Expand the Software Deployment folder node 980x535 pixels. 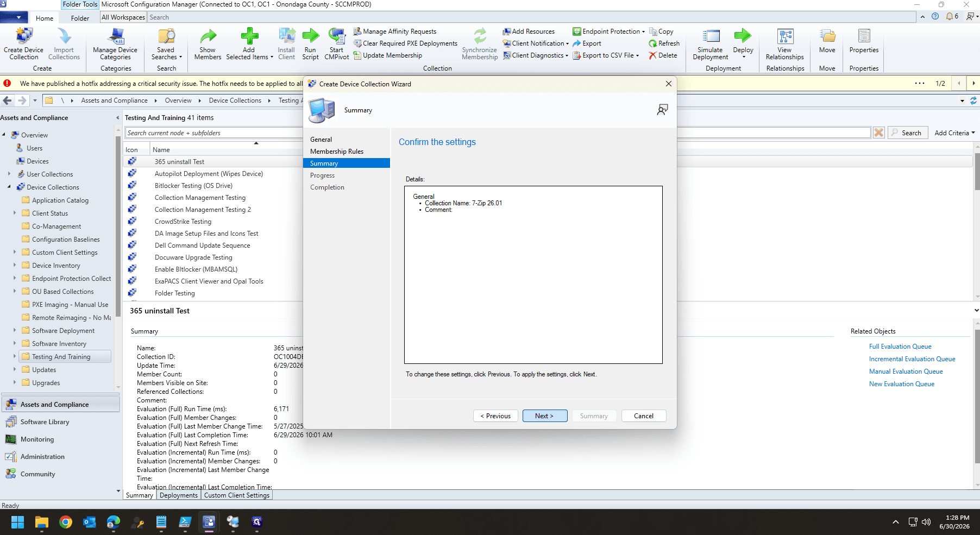15,330
